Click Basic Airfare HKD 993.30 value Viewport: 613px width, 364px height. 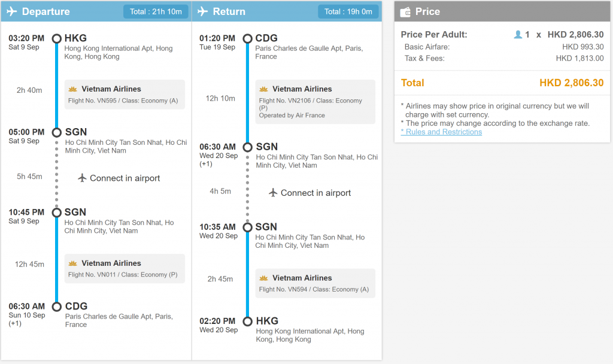583,47
